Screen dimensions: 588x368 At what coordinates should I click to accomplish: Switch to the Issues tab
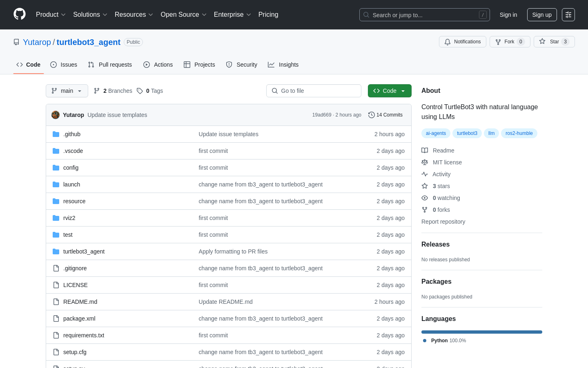(x=64, y=65)
